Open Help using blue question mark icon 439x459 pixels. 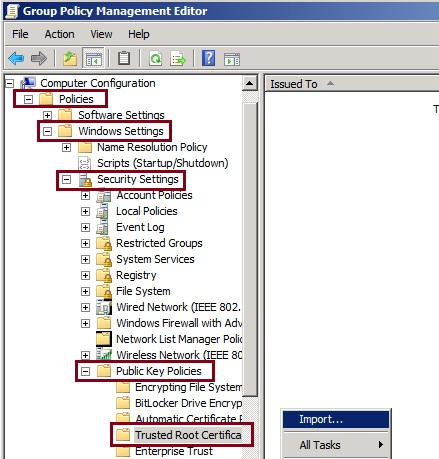coord(209,58)
